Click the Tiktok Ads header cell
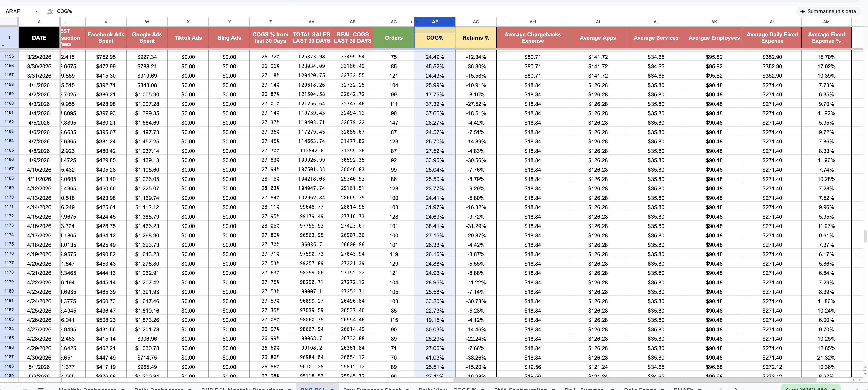 click(188, 38)
